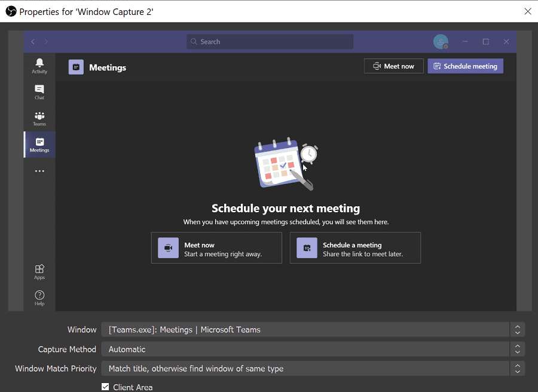Toggle the Client Area checkbox

(x=105, y=387)
